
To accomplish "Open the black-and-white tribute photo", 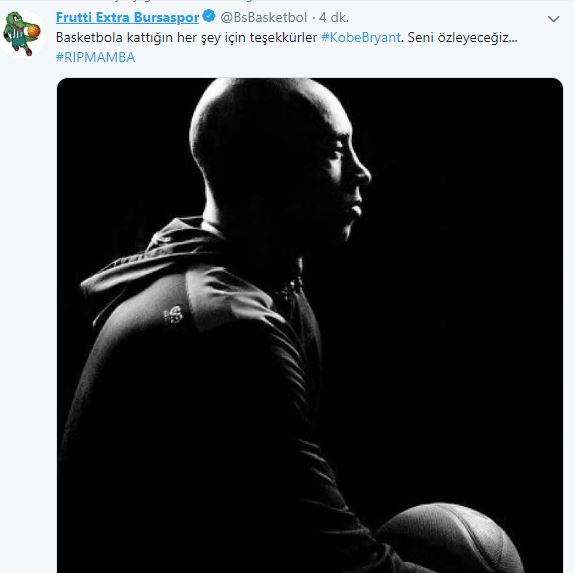I will 310,325.
